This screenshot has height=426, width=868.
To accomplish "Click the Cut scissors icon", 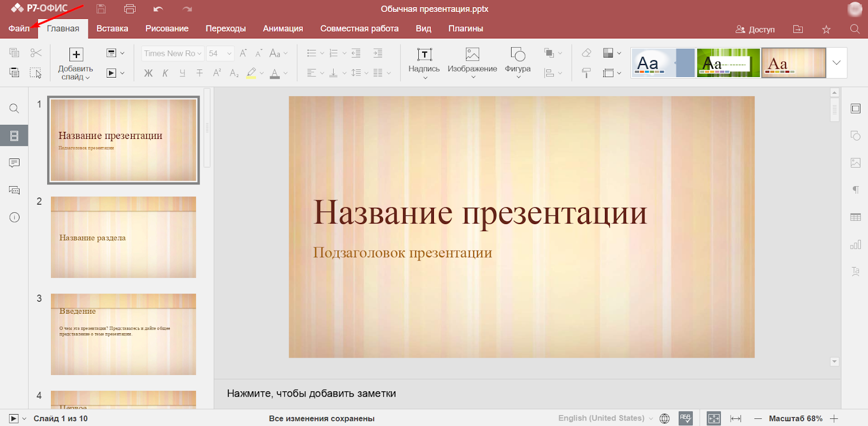I will [x=36, y=53].
